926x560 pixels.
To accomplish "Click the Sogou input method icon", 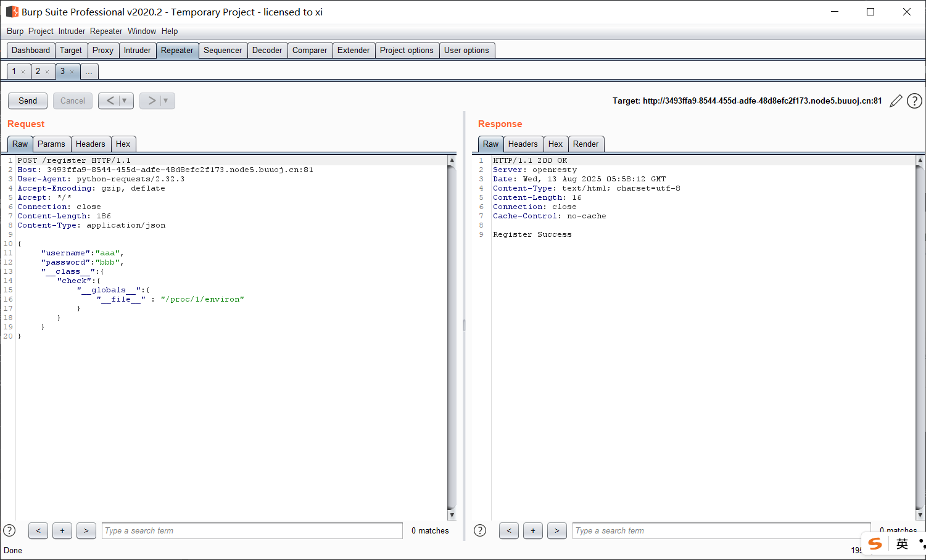I will click(x=875, y=543).
